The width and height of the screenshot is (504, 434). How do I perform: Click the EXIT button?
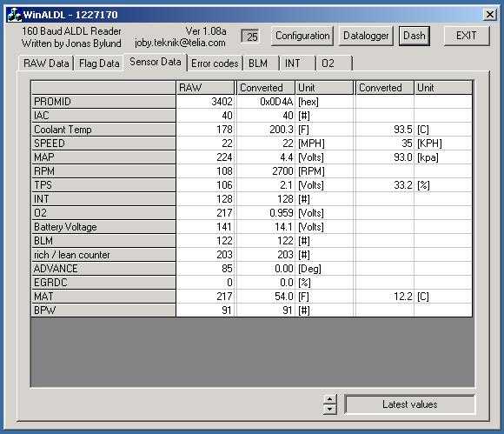click(467, 36)
